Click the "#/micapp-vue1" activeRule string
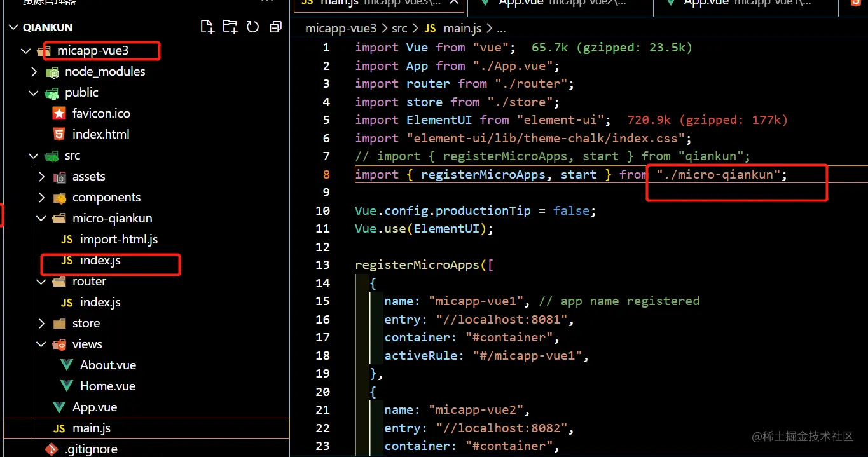 (527, 356)
